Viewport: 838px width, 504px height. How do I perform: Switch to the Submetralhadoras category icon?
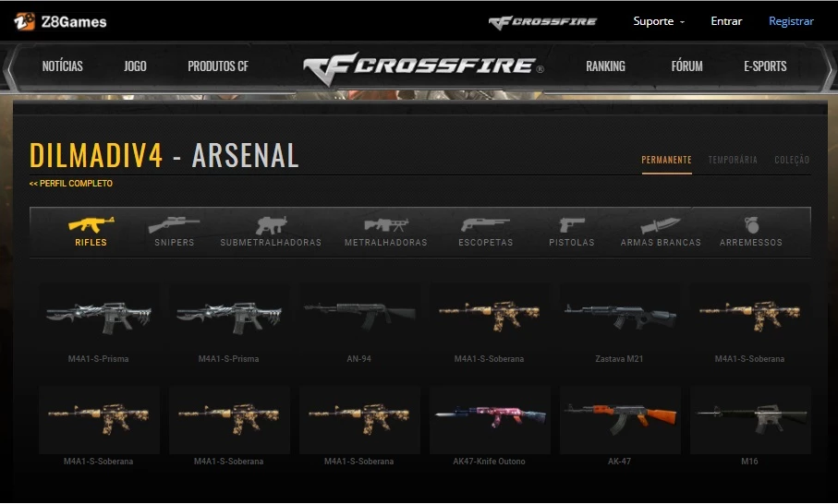click(x=271, y=225)
